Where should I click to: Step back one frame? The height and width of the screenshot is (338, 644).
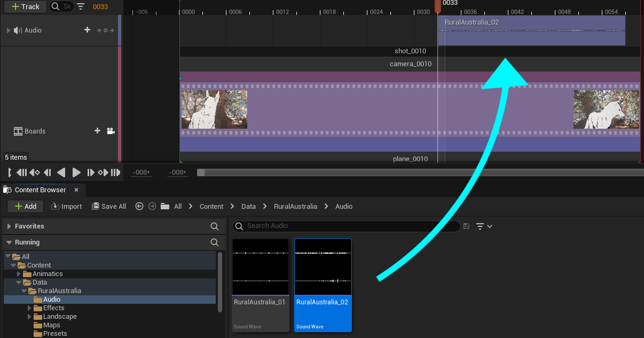(x=48, y=172)
